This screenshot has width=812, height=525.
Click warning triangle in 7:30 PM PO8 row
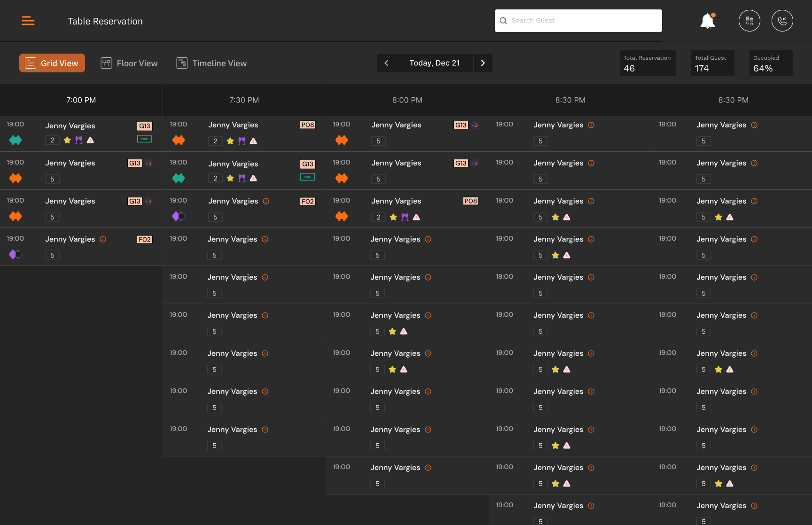254,141
